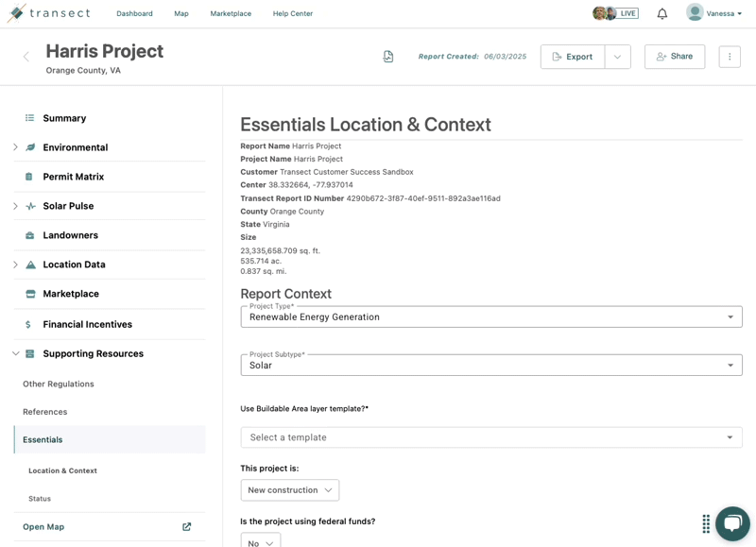The width and height of the screenshot is (756, 547).
Task: Click the Open Map external link icon
Action: [186, 527]
